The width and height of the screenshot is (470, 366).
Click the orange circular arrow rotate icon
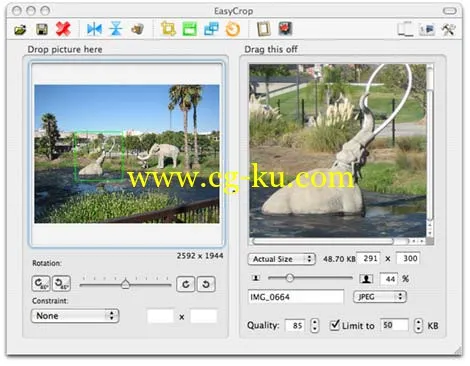point(233,29)
